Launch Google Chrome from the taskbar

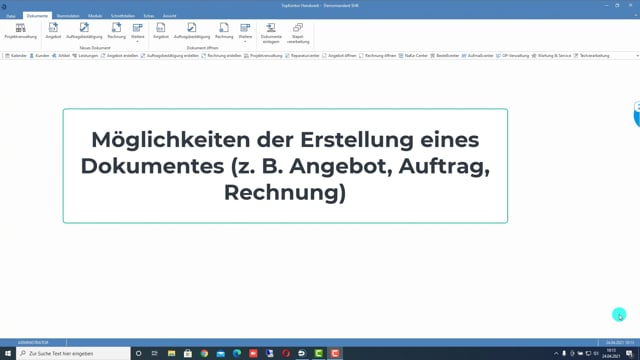(204, 353)
